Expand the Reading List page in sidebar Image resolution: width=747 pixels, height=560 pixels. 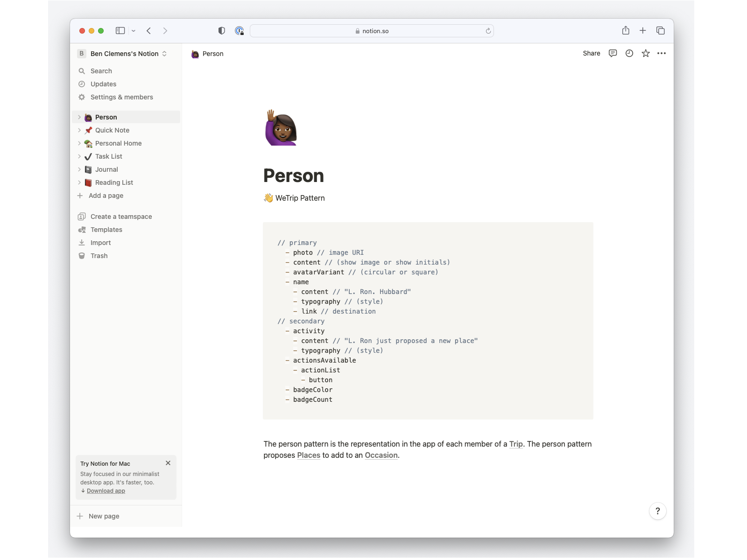click(x=79, y=182)
